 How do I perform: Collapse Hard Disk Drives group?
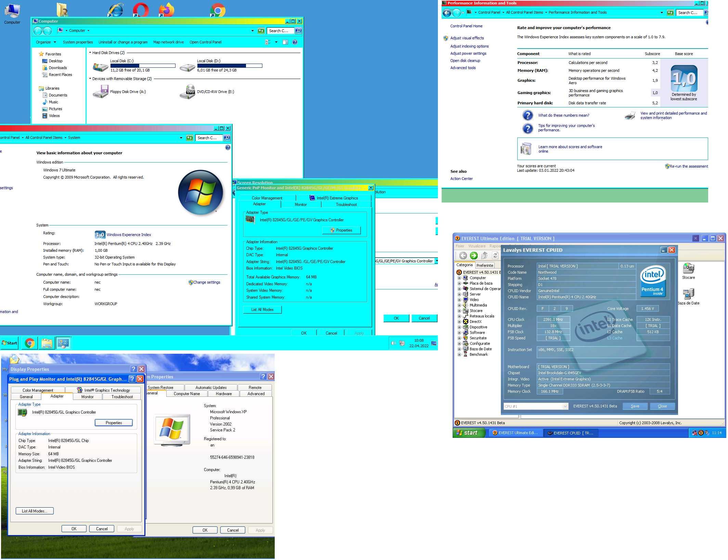point(90,53)
